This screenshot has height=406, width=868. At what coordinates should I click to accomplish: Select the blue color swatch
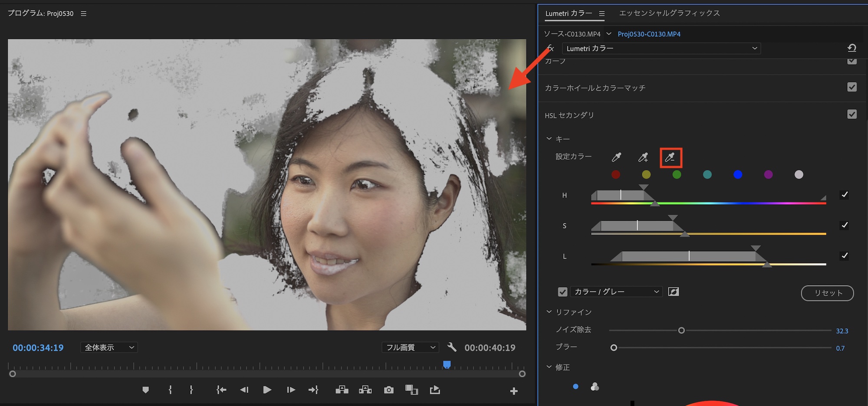pyautogui.click(x=737, y=174)
